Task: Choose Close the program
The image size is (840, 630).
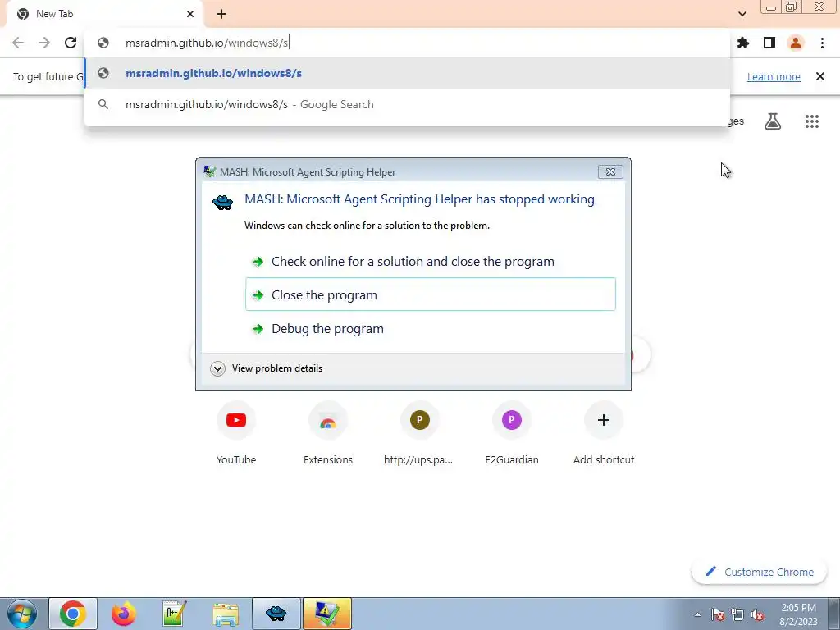Action: (x=431, y=294)
